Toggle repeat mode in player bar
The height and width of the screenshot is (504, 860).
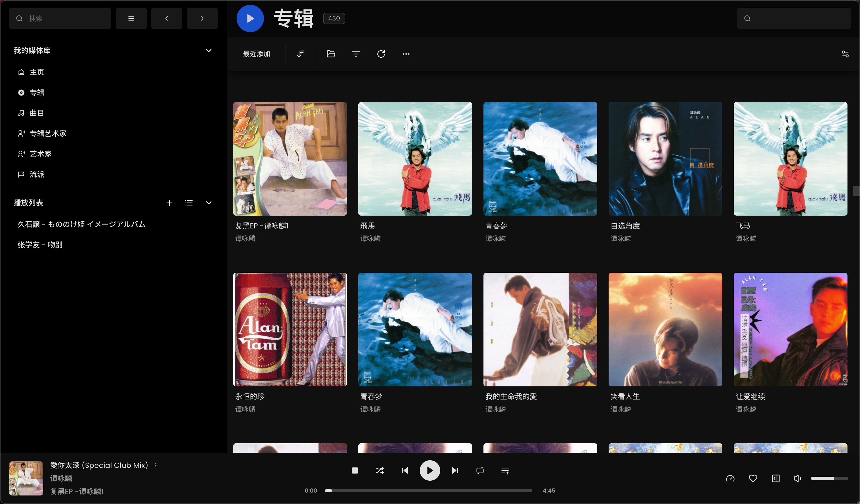click(480, 470)
